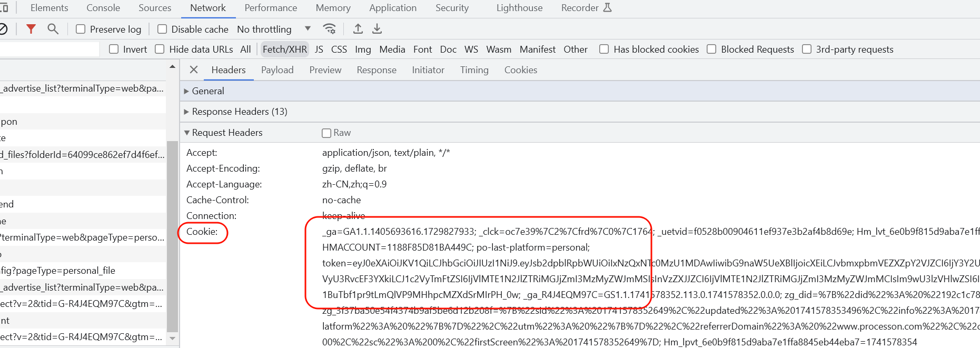The image size is (980, 348).
Task: Open network conditions wifi settings icon
Action: tap(330, 29)
